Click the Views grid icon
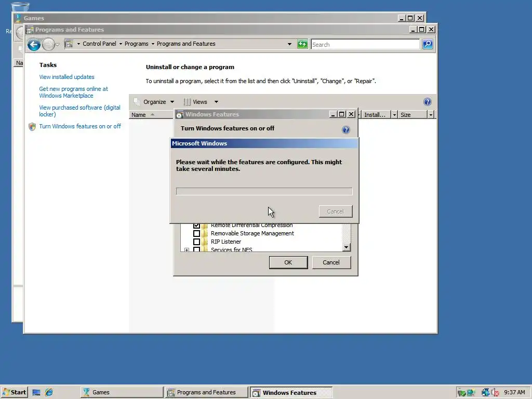The height and width of the screenshot is (399, 532). point(187,102)
